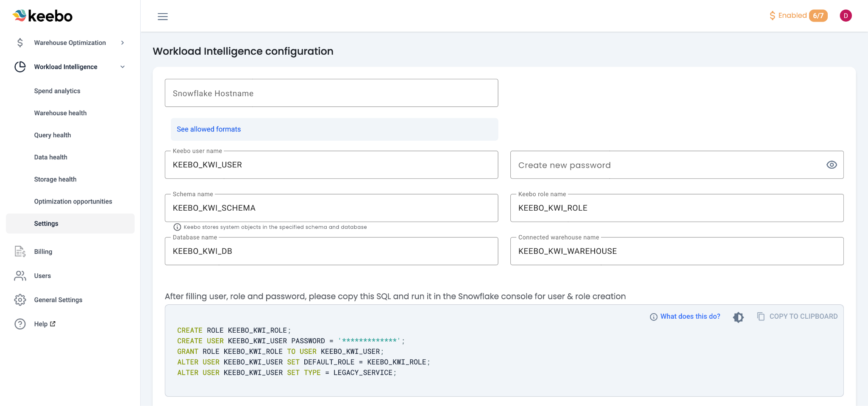Go to Optimization opportunities
Viewport: 868px width, 406px height.
point(73,202)
